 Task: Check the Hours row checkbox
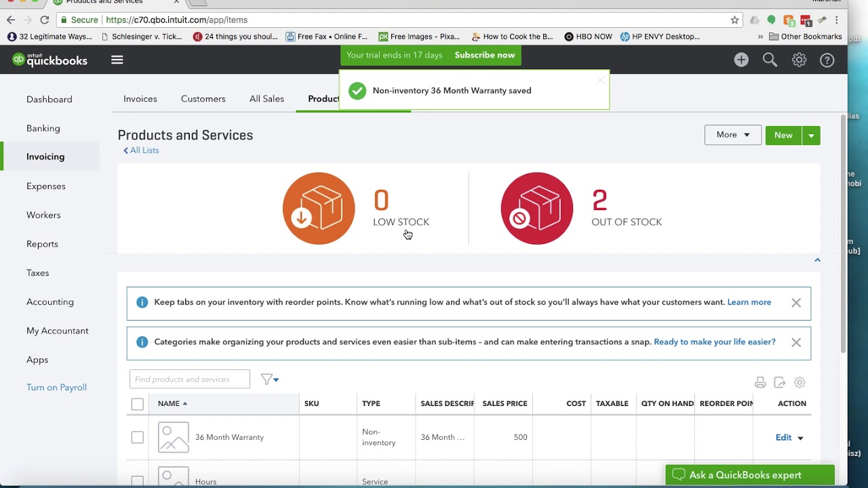point(138,481)
